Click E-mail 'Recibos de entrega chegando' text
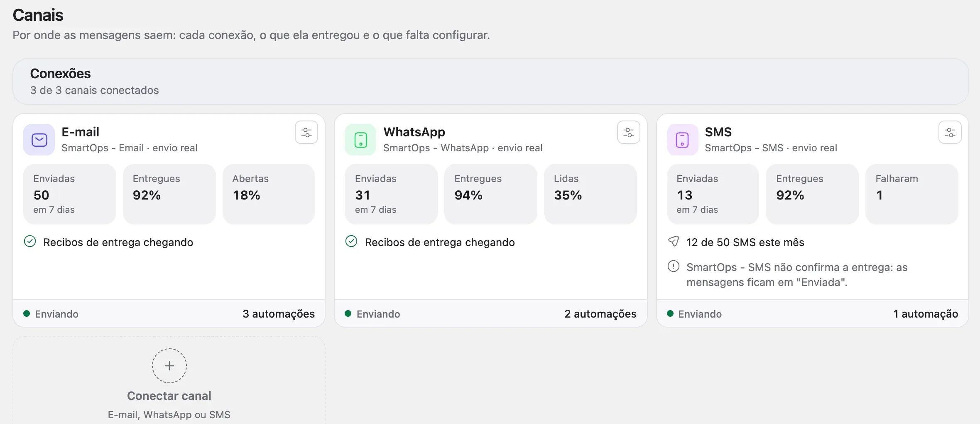The height and width of the screenshot is (424, 980). (x=118, y=242)
